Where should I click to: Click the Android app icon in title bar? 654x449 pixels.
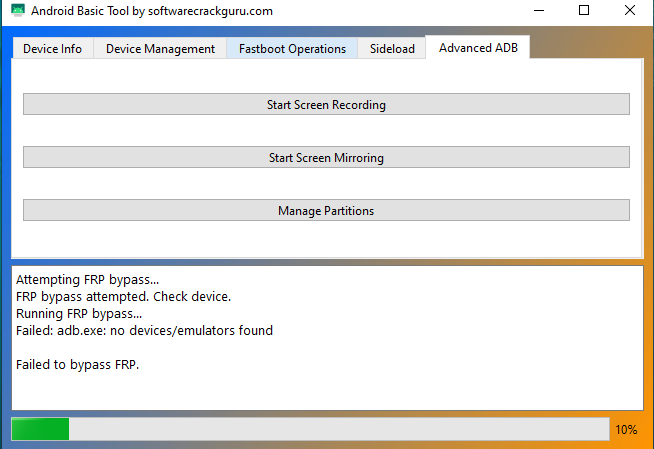click(18, 10)
